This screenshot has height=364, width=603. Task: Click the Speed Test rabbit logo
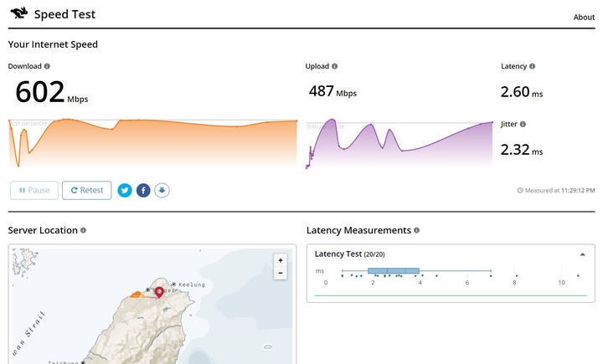tap(19, 13)
